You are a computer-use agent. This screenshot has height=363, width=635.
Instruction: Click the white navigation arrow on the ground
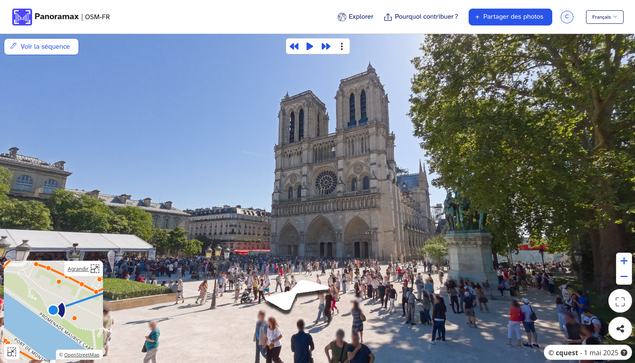pos(297,295)
